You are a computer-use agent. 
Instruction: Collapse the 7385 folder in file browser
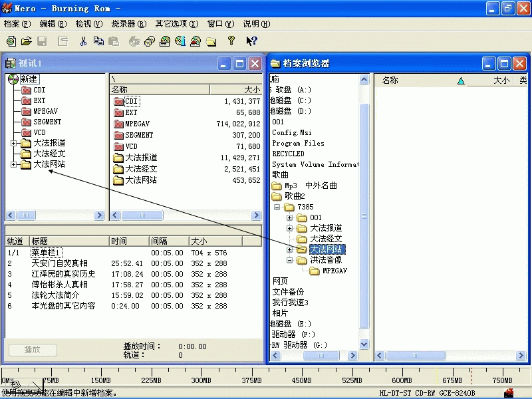278,207
